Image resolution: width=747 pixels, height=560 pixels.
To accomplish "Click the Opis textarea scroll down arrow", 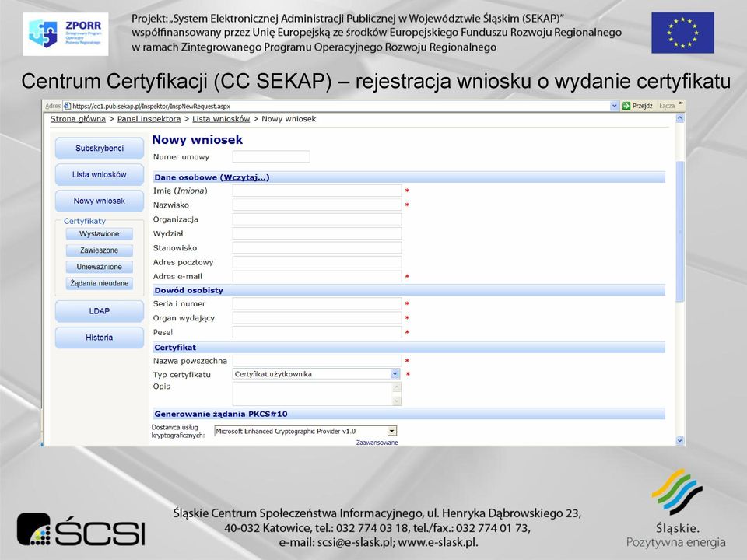I will coord(397,401).
